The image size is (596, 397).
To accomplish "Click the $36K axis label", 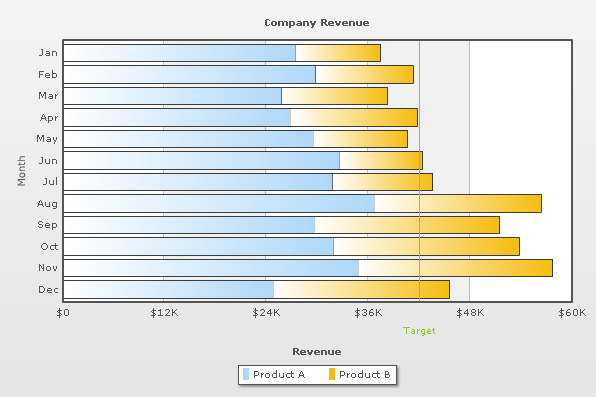I will tap(368, 313).
